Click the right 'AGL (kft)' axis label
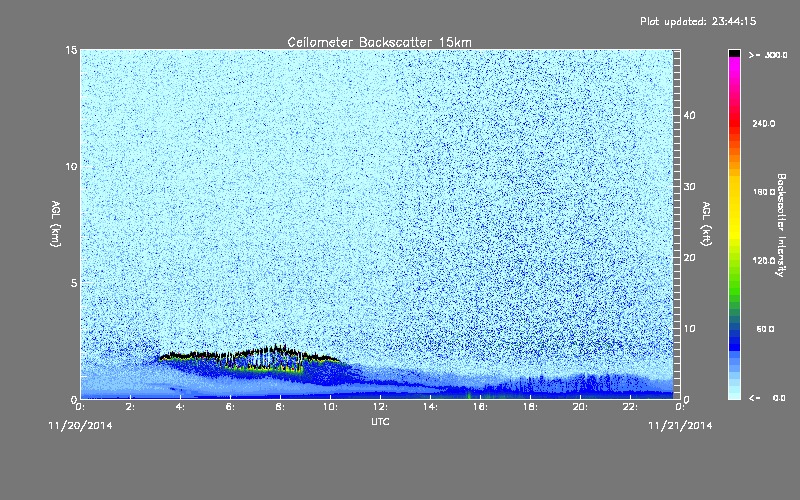 pyautogui.click(x=706, y=223)
